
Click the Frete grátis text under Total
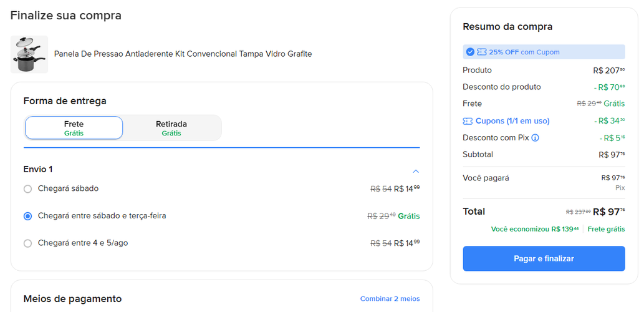point(606,229)
